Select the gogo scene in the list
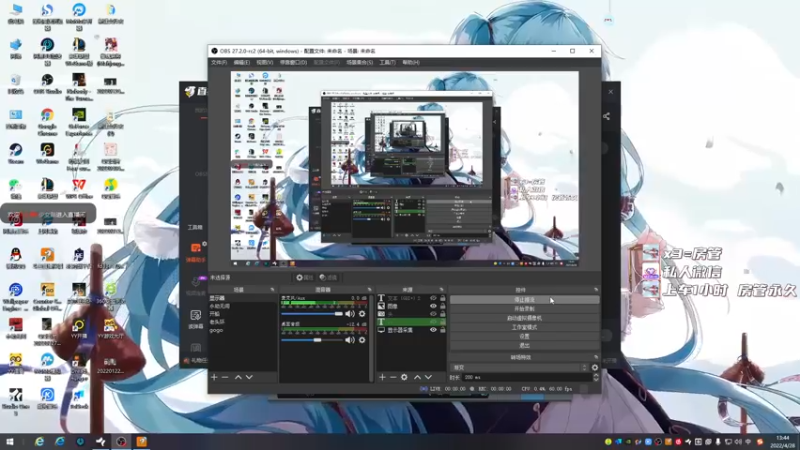800x450 pixels. pyautogui.click(x=243, y=330)
